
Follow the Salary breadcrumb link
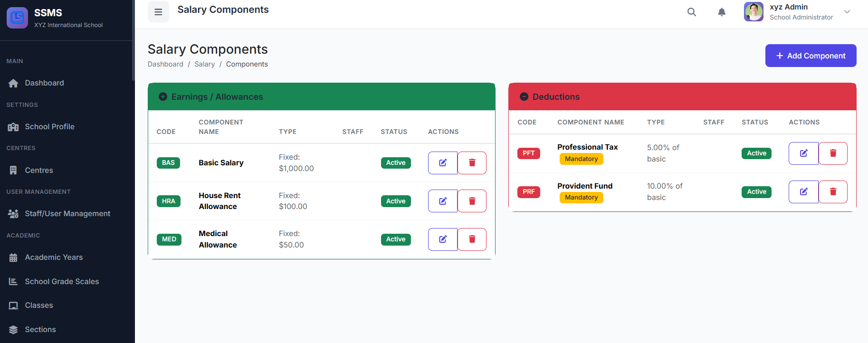click(x=204, y=64)
